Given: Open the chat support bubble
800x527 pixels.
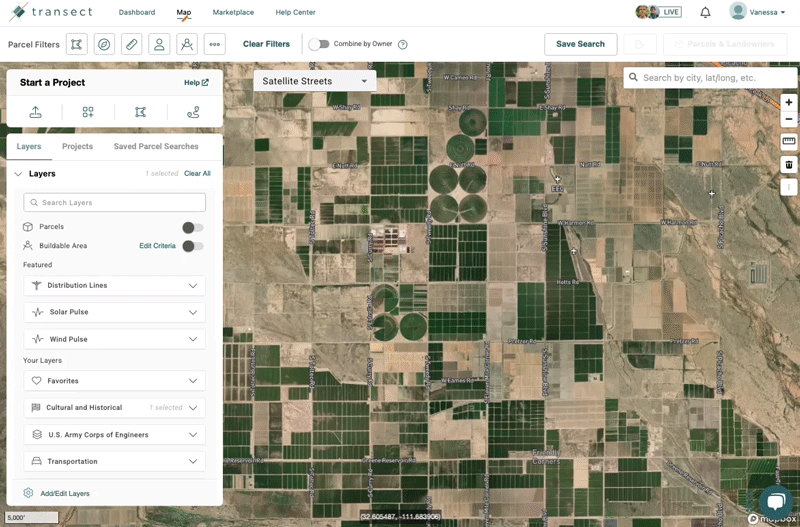Looking at the screenshot, I should 775,502.
